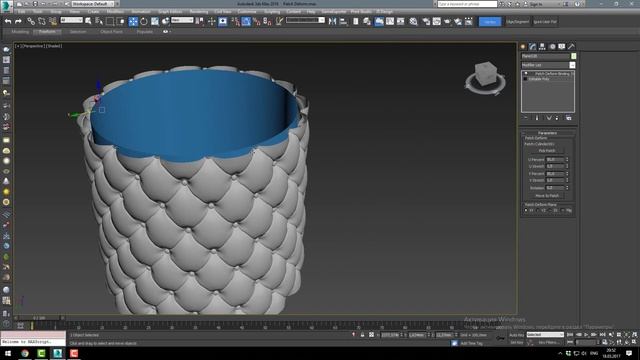The image size is (640, 360).
Task: Open the Customize menu
Action: click(x=247, y=12)
